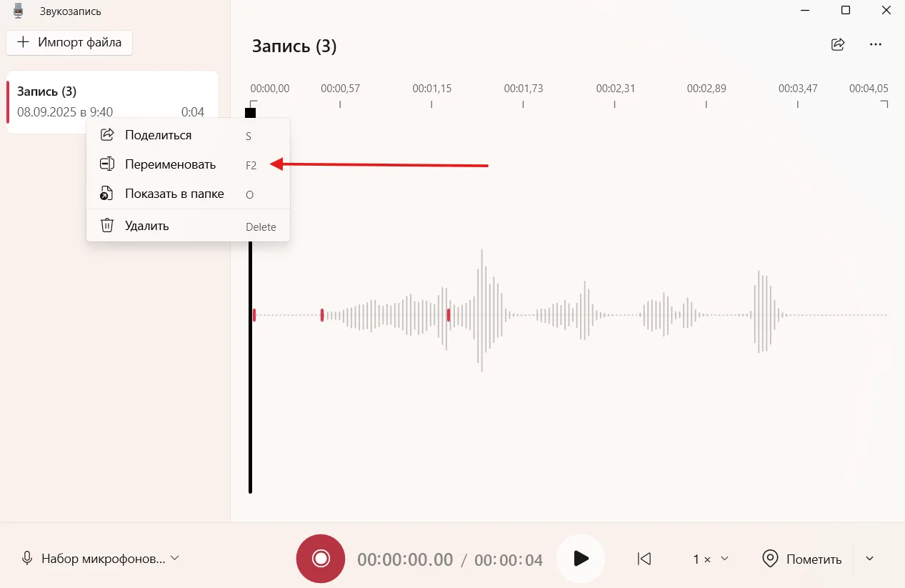Select the Запись (3) list item
Image resolution: width=905 pixels, height=588 pixels.
(x=112, y=101)
